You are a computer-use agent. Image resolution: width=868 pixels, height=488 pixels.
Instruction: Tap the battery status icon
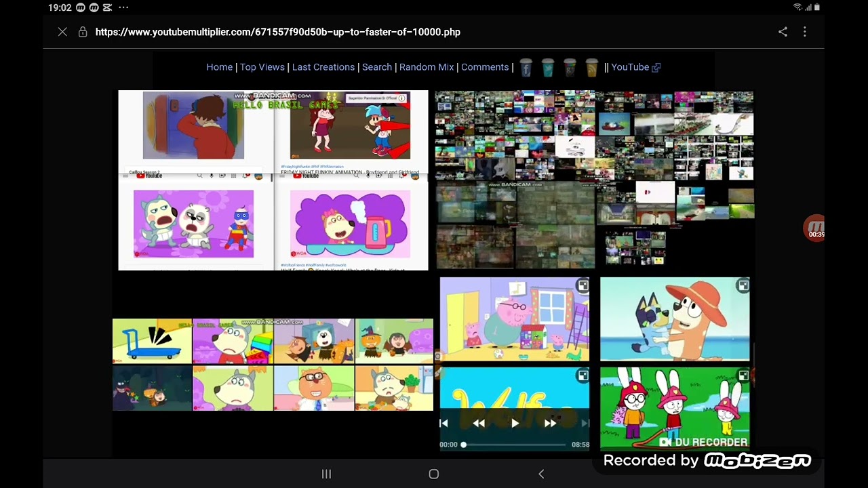click(817, 7)
